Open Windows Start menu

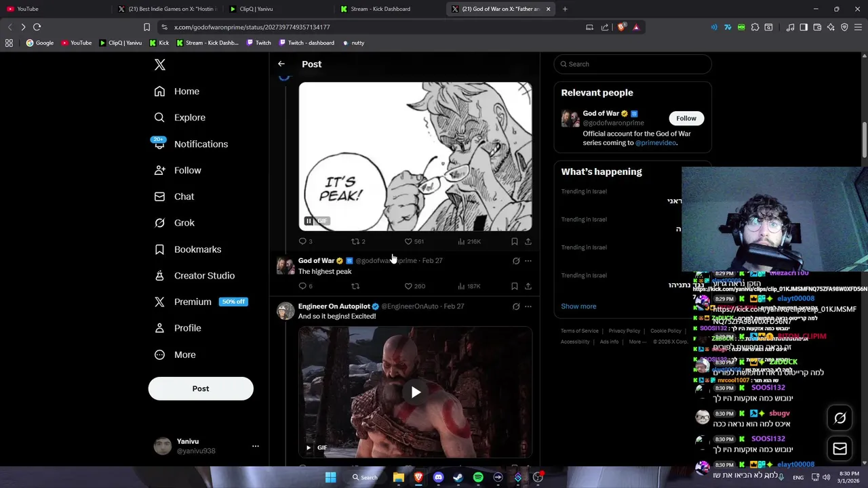point(330,477)
